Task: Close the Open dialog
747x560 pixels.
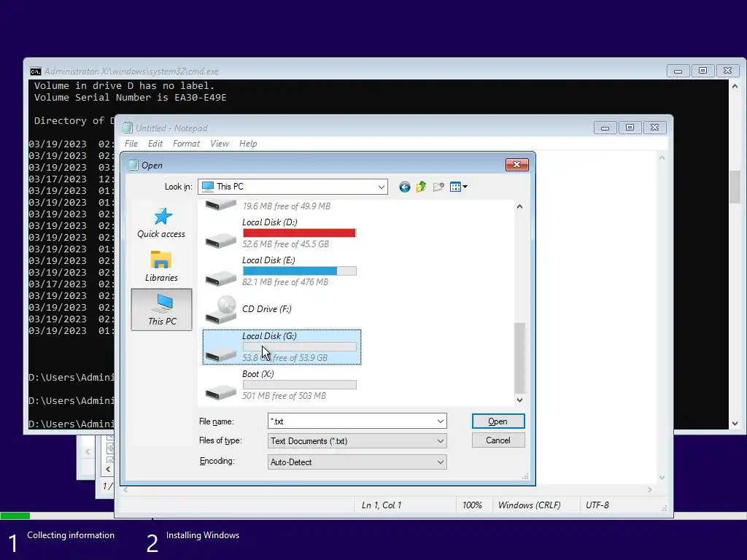Action: [x=517, y=165]
